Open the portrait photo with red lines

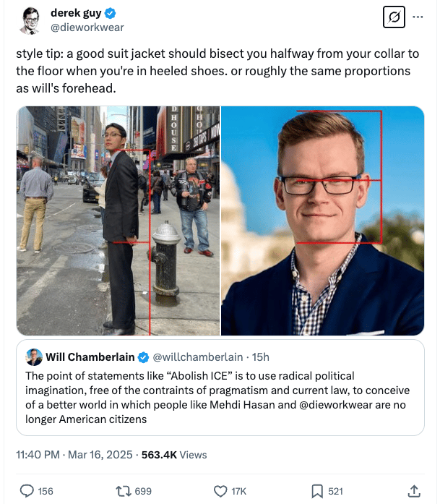322,221
